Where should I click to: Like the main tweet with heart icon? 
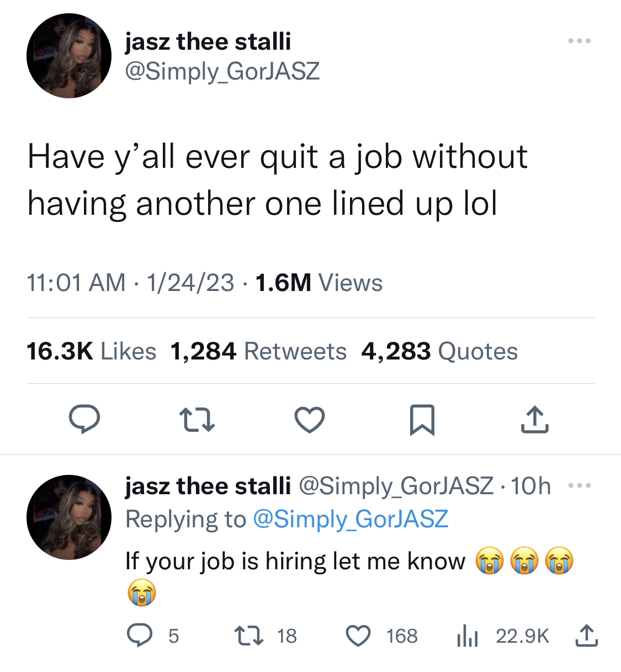(310, 420)
